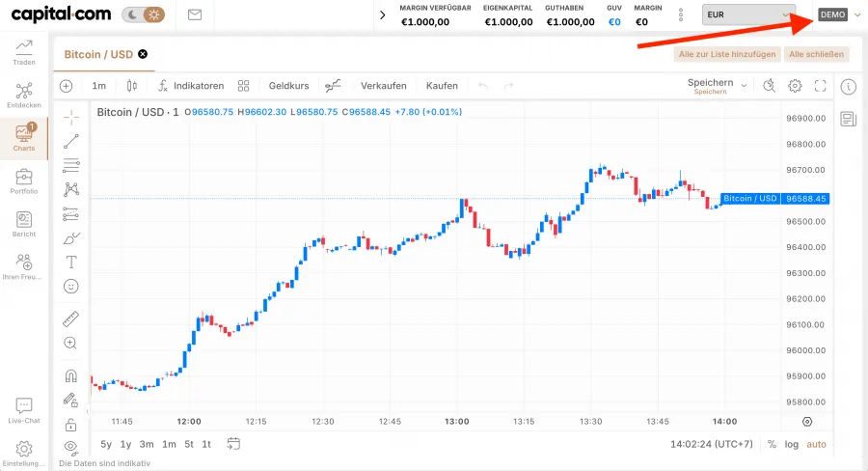
Task: Open the Traden sidebar section
Action: (24, 53)
